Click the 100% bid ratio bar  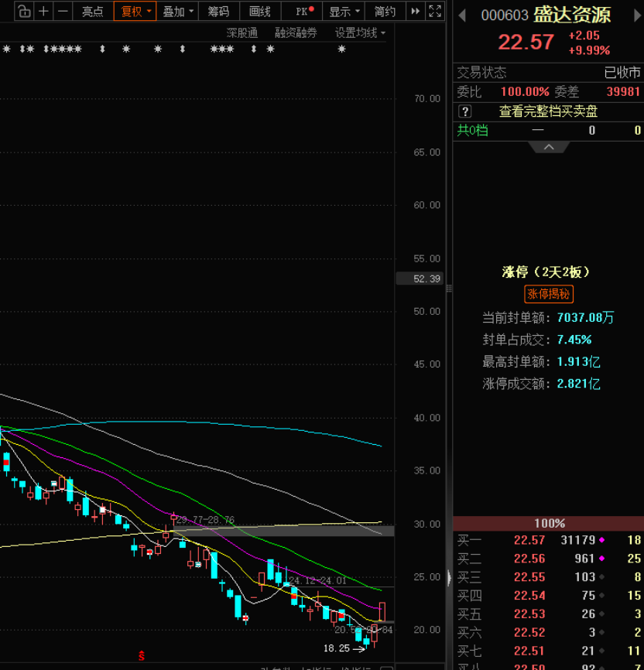pyautogui.click(x=549, y=524)
